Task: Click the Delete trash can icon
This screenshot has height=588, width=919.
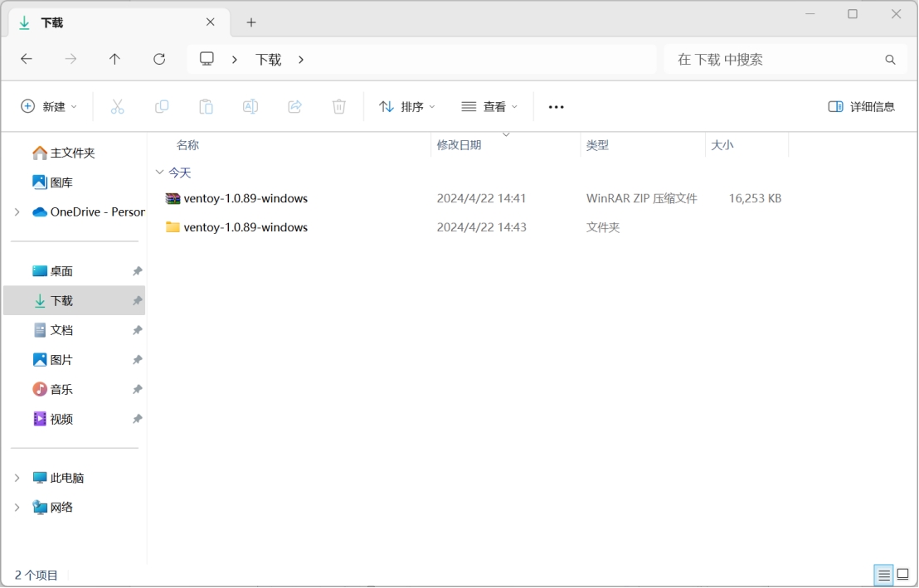Action: [x=338, y=106]
